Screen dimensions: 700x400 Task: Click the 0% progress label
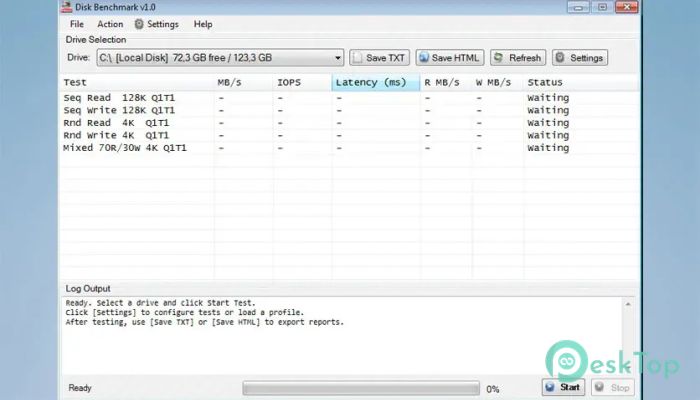[x=493, y=389]
